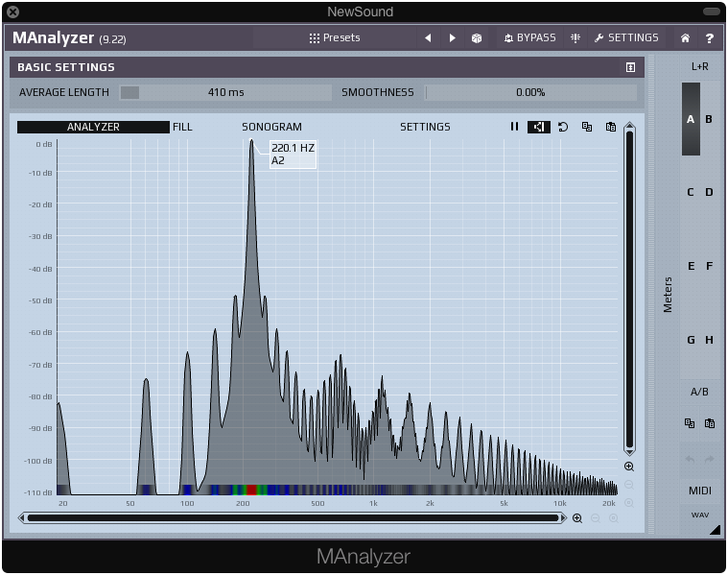This screenshot has height=575, width=728.
Task: Select the FILL tab
Action: point(182,127)
